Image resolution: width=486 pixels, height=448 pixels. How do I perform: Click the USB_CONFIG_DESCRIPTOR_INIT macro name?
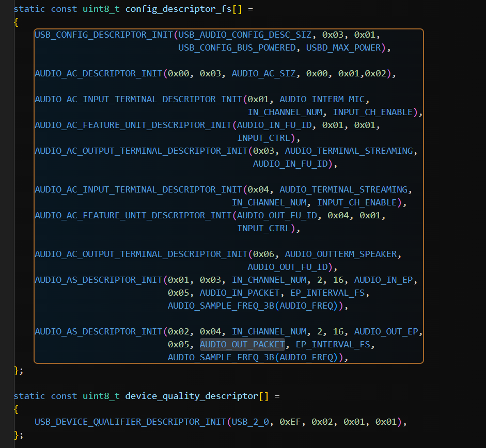tap(103, 35)
